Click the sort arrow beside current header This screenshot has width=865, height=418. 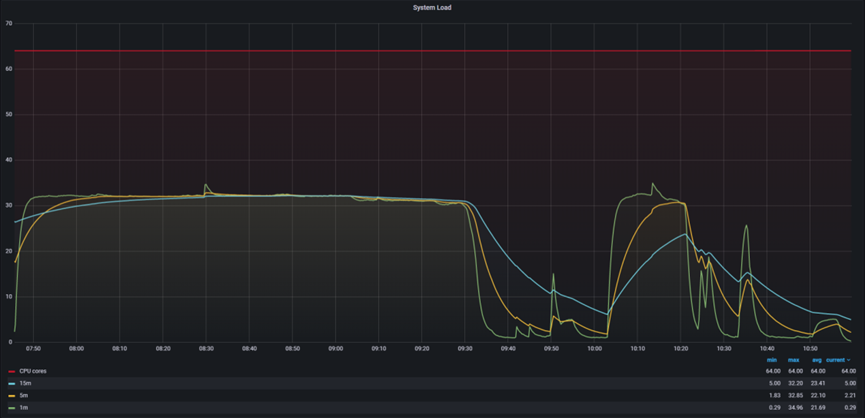click(x=848, y=360)
